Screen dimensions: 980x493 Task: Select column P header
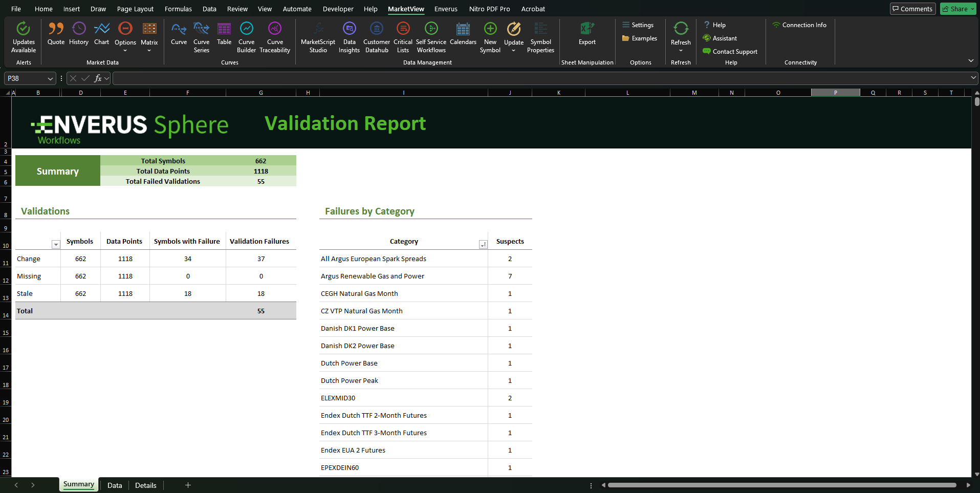tap(835, 93)
